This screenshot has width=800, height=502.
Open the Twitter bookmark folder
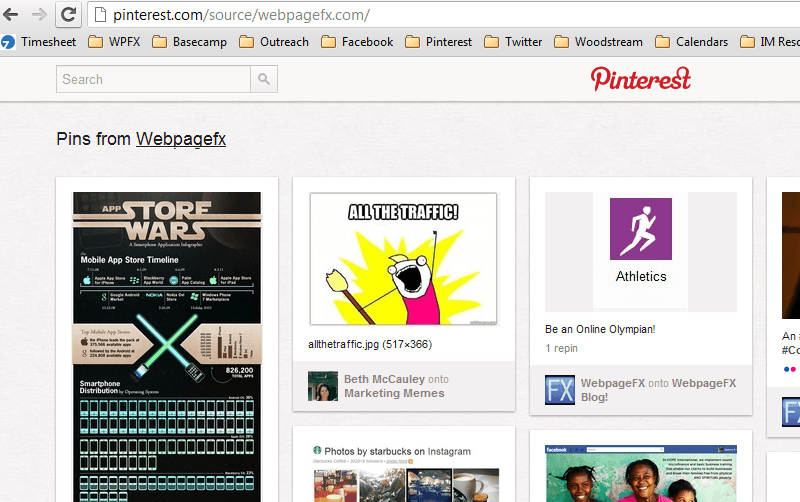513,42
